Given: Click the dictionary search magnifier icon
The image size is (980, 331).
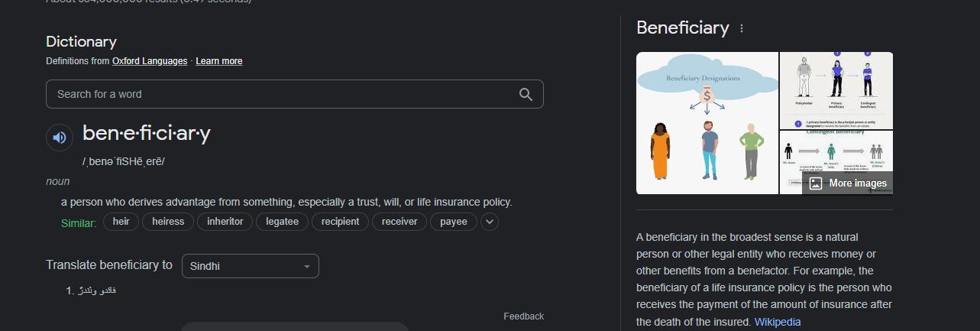Looking at the screenshot, I should coord(526,94).
